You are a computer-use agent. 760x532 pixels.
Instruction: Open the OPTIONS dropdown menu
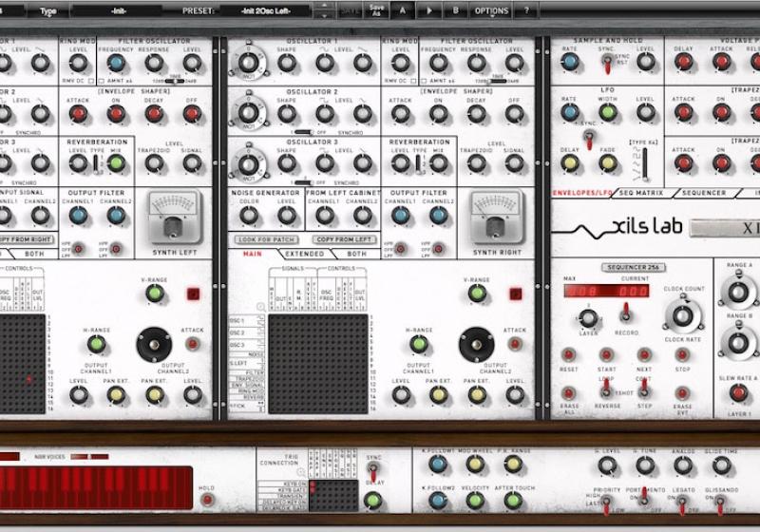pyautogui.click(x=491, y=10)
